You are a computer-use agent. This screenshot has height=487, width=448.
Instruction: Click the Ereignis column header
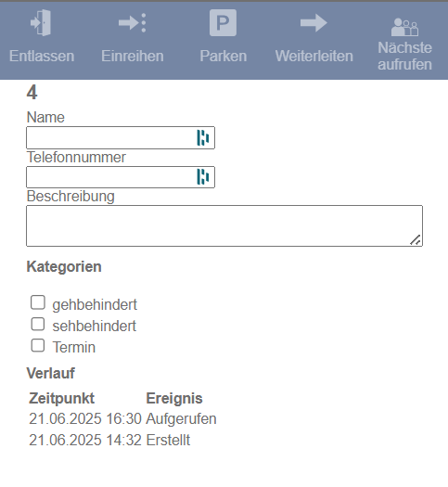click(174, 398)
